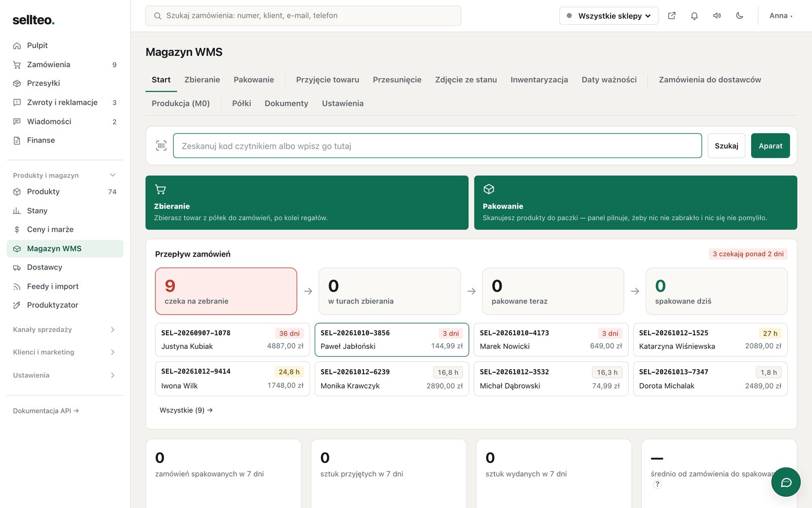The height and width of the screenshot is (508, 812).
Task: Click the Aparat button
Action: pyautogui.click(x=770, y=146)
